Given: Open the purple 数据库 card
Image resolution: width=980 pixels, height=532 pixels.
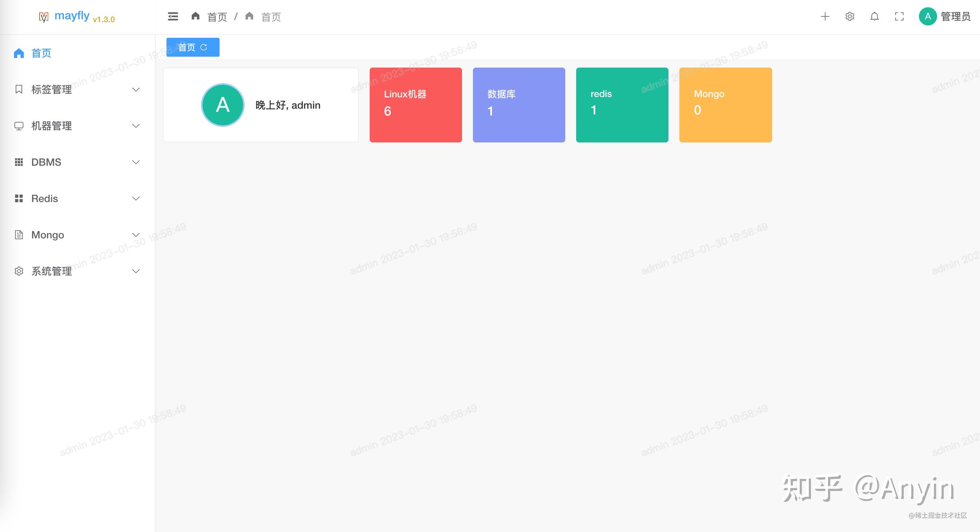Looking at the screenshot, I should (x=519, y=105).
